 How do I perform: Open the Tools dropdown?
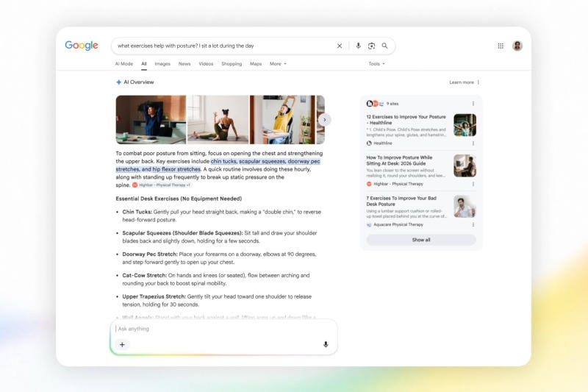(x=376, y=64)
